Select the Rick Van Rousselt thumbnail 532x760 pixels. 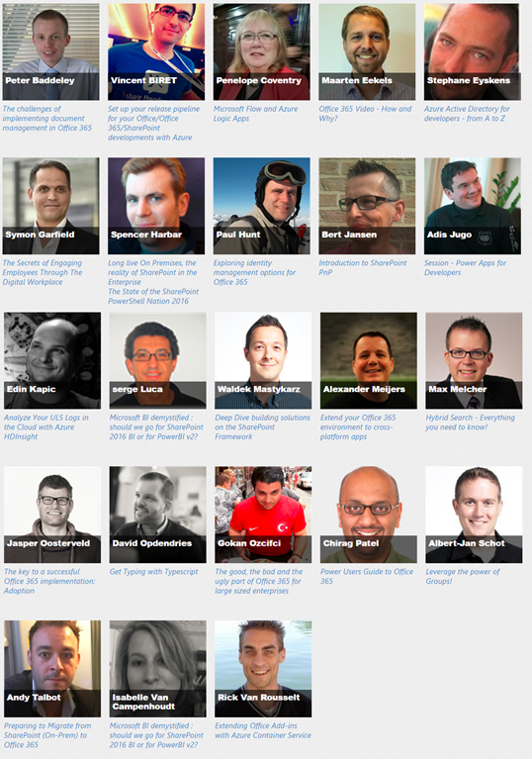(x=263, y=669)
